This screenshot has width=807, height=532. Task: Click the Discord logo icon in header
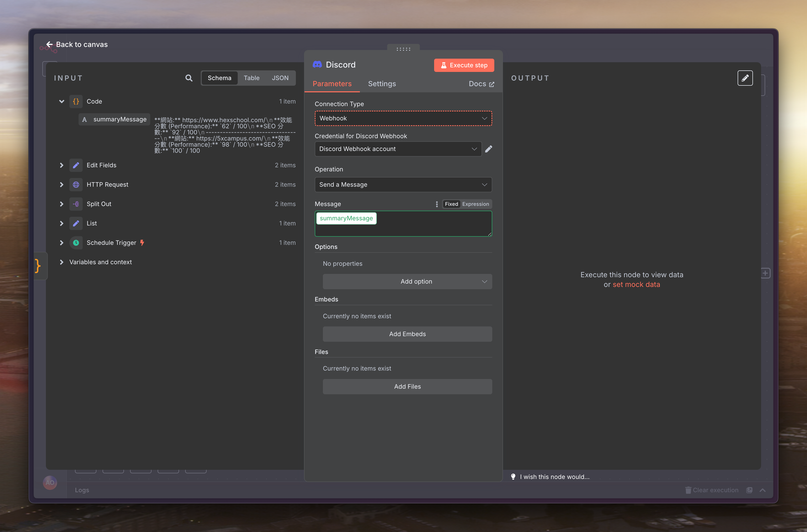click(317, 65)
